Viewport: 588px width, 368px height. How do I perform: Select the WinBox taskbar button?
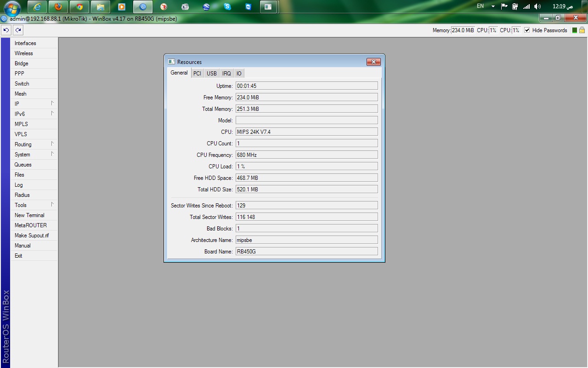[143, 7]
